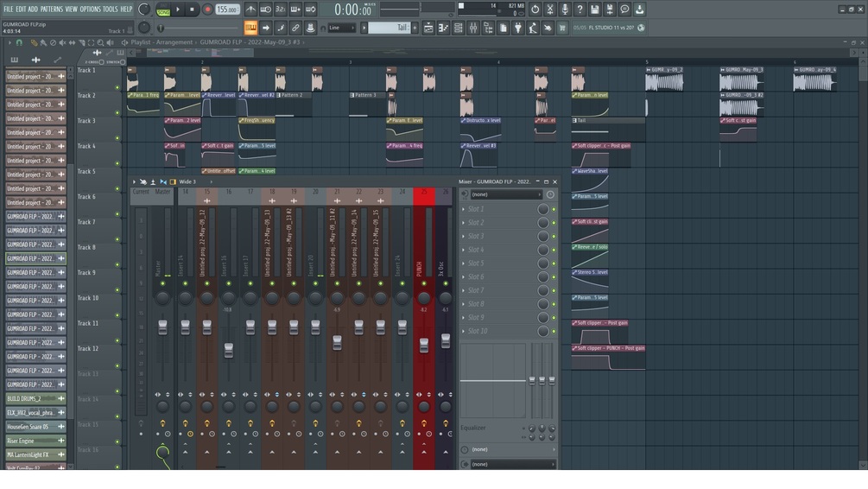Select the MA LanternLight FX item
The width and height of the screenshot is (868, 489).
(x=35, y=454)
